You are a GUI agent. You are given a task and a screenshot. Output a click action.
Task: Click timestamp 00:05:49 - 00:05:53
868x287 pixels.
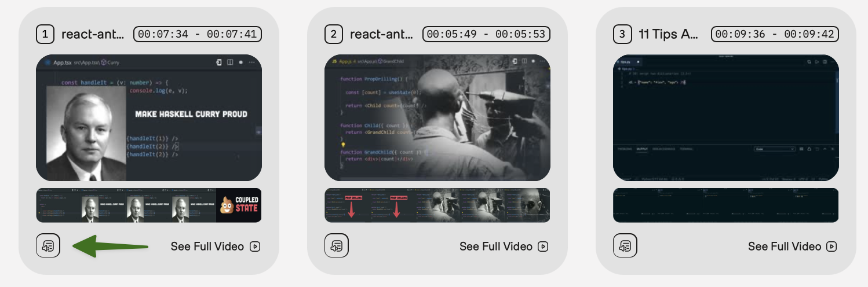point(486,34)
